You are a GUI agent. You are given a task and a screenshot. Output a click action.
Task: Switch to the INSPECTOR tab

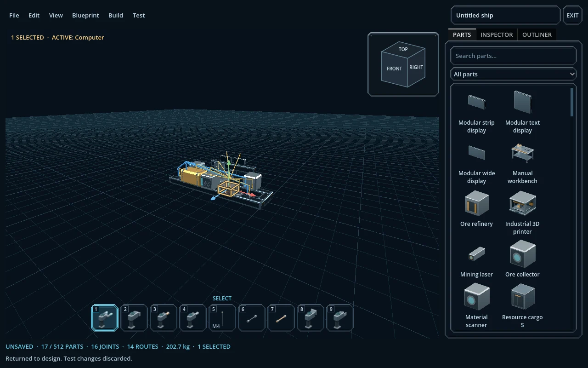497,34
